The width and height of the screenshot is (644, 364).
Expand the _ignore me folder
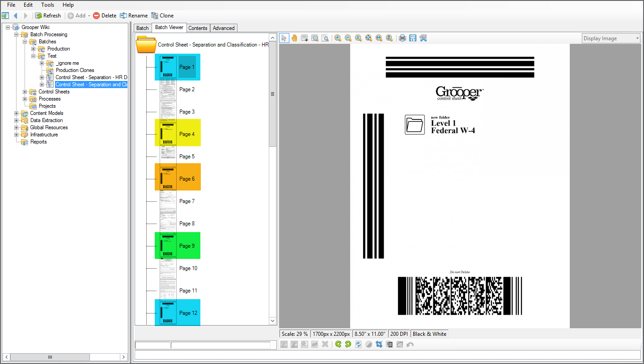point(42,63)
